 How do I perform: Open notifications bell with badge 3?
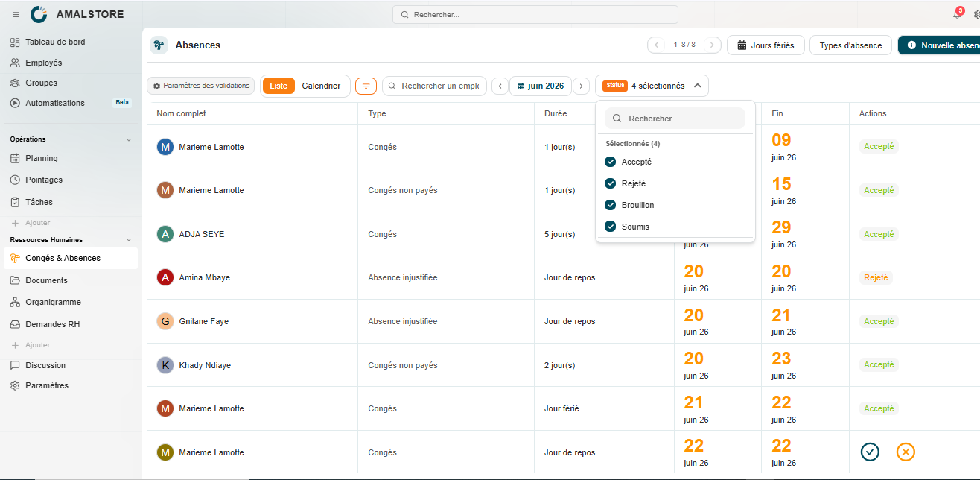coord(957,14)
